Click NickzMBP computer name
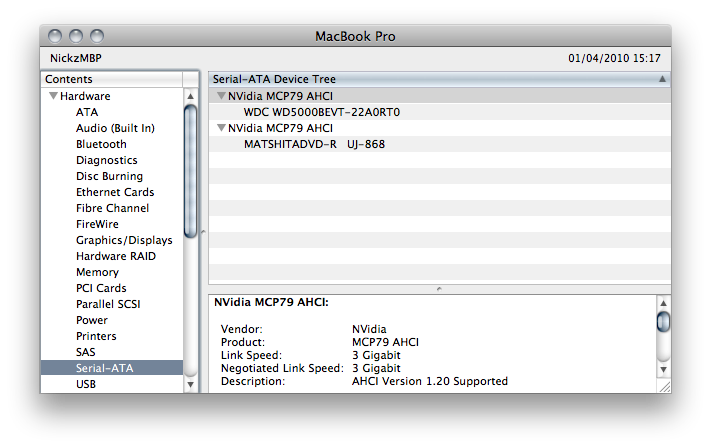Screen dimensions: 711x448 76,58
